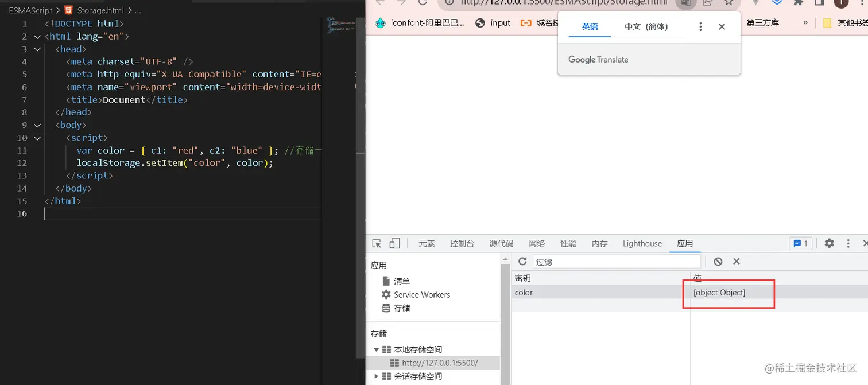Collapse the head tag fold arrow
The height and width of the screenshot is (385, 868).
pos(37,49)
